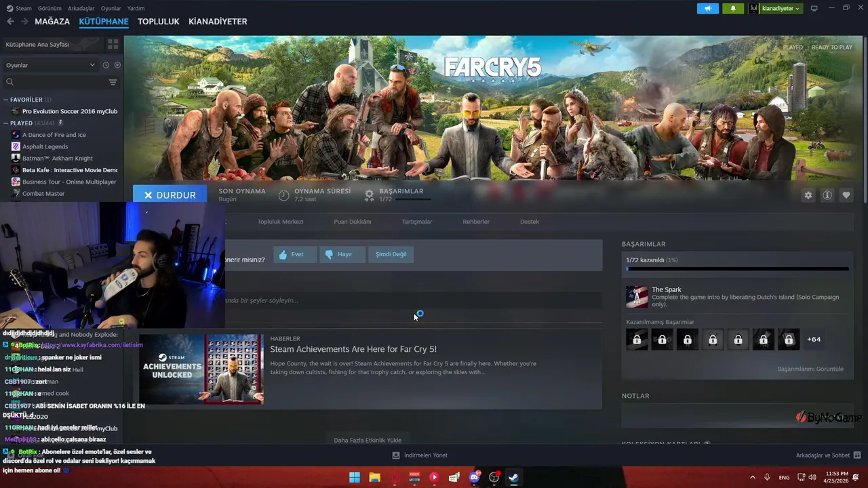Open Başarımlarımı Görüntüle link
Screen dimensions: 868x488
(810, 369)
